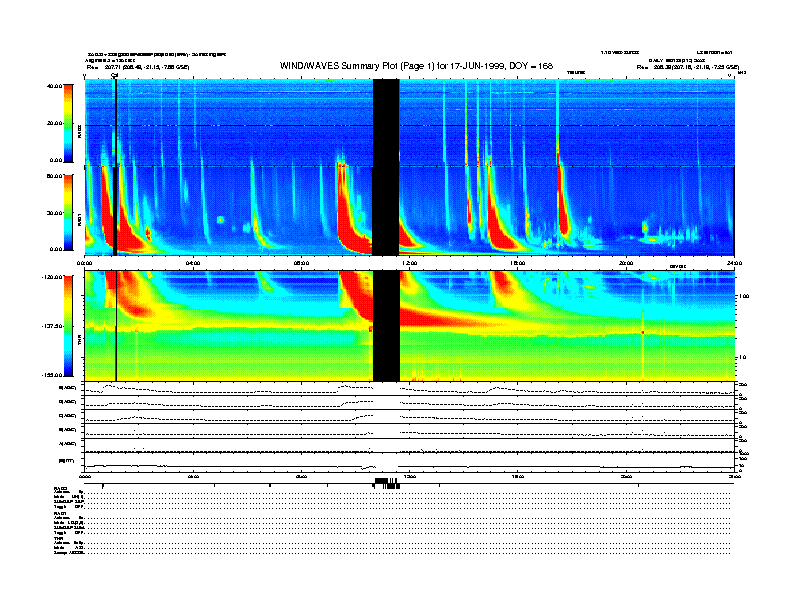
Task: Click the black data gap in RAD spectrogram
Action: (x=386, y=167)
